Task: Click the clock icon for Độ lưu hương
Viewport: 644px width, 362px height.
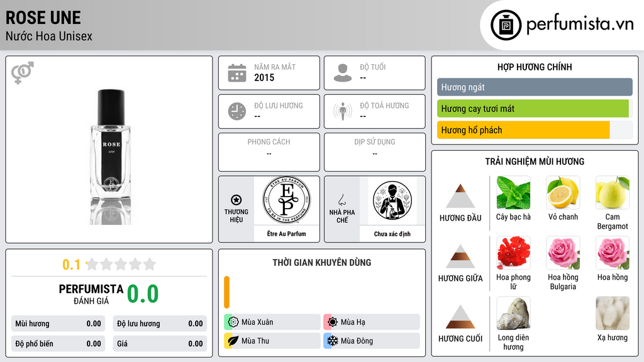Action: tap(237, 111)
